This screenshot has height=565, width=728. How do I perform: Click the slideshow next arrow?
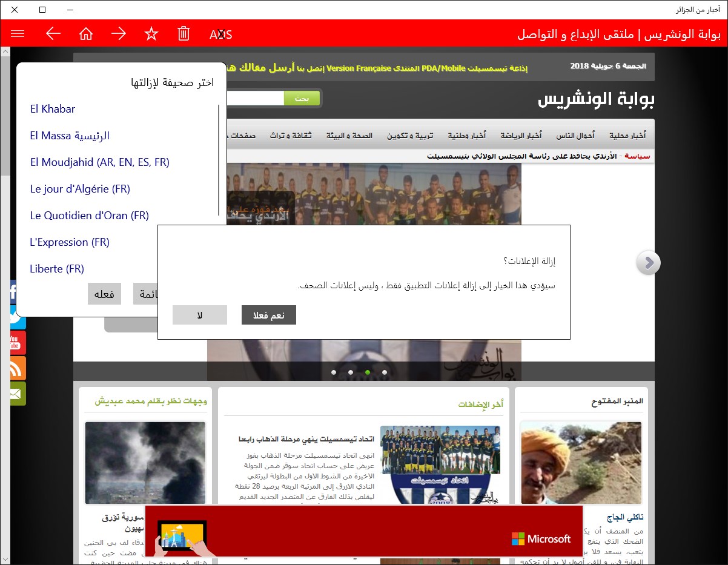[x=649, y=263]
